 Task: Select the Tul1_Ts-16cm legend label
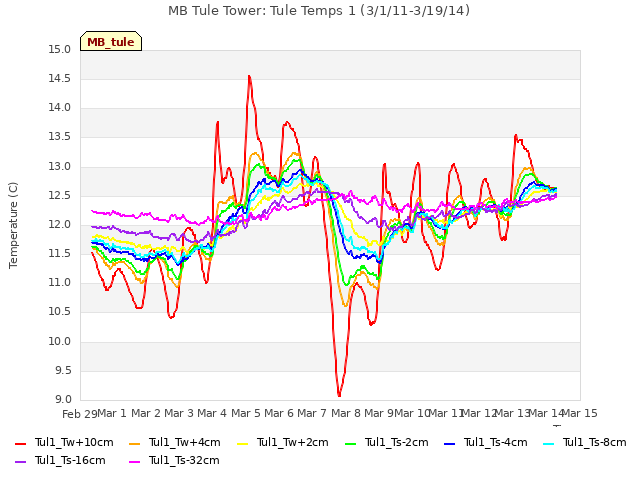[x=70, y=460]
